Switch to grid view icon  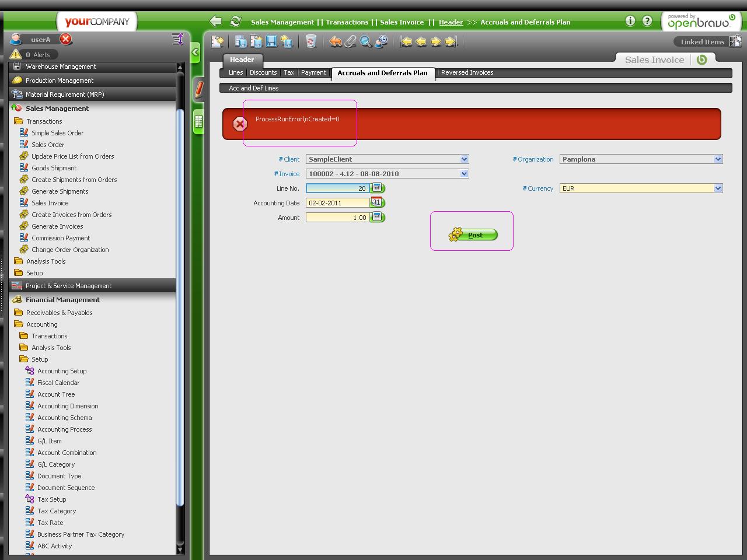[x=198, y=122]
